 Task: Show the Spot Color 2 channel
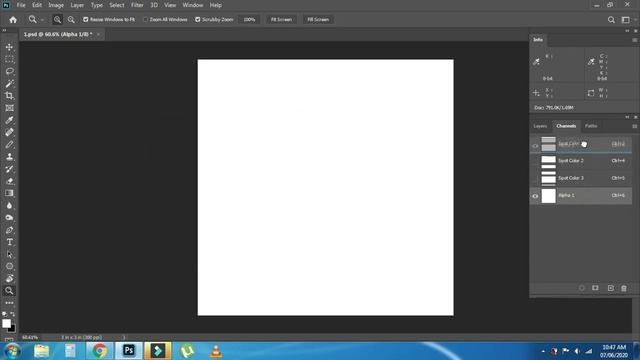(x=535, y=161)
